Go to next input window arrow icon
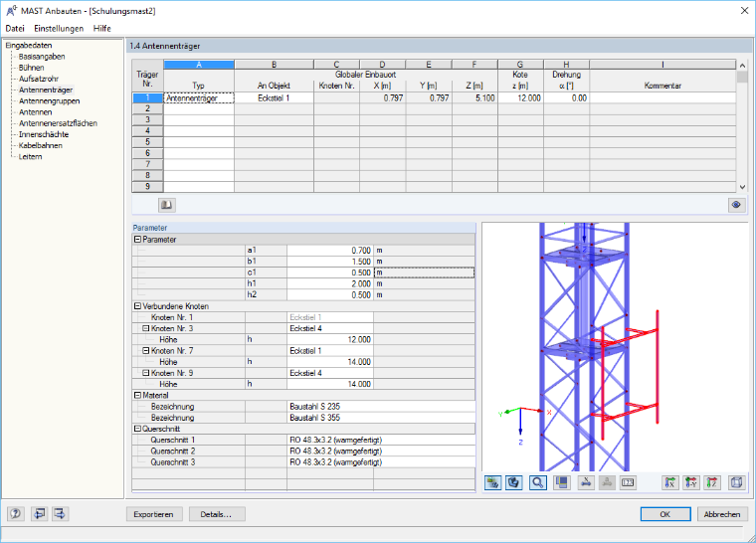Image resolution: width=756 pixels, height=543 pixels. click(60, 513)
